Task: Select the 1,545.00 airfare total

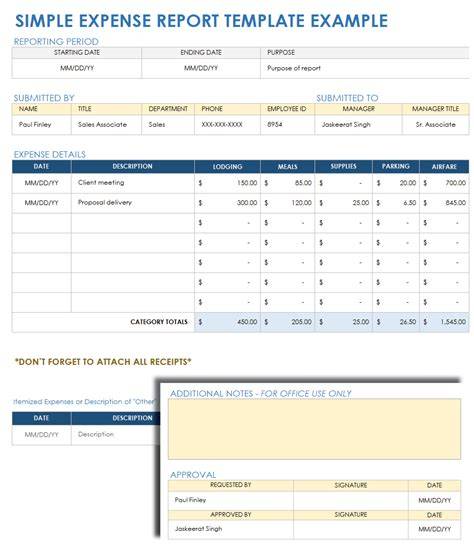Action: point(444,322)
